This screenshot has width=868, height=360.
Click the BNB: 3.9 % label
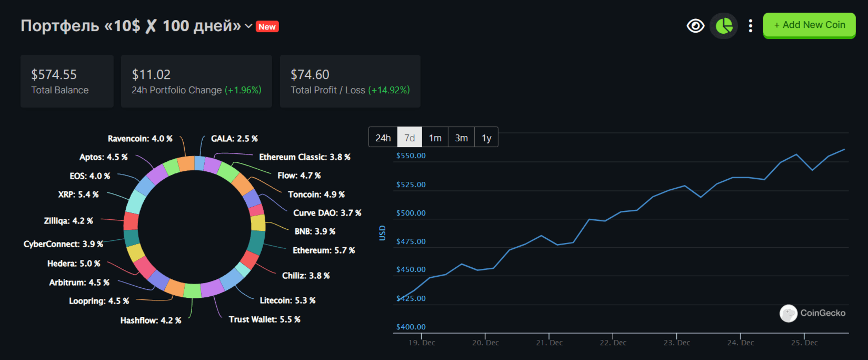click(x=315, y=231)
